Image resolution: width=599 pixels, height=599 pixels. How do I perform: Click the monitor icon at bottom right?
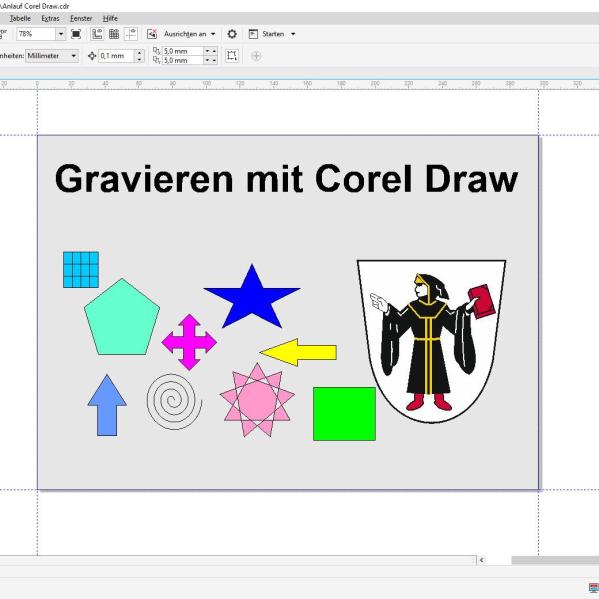(594, 588)
